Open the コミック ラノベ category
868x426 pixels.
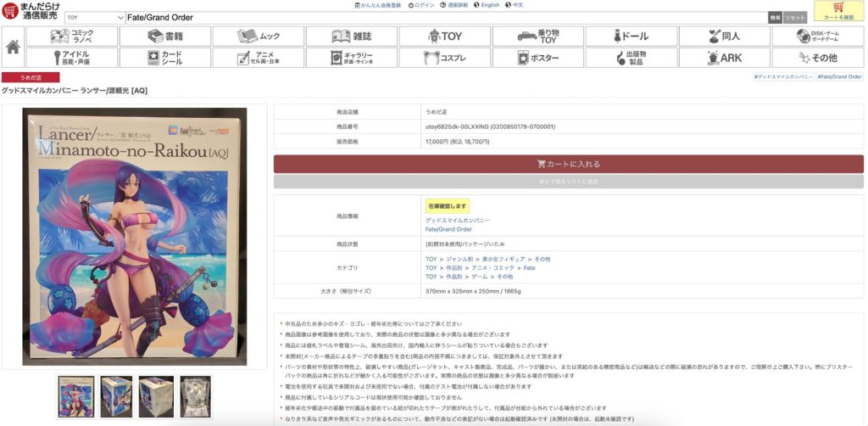[x=71, y=36]
